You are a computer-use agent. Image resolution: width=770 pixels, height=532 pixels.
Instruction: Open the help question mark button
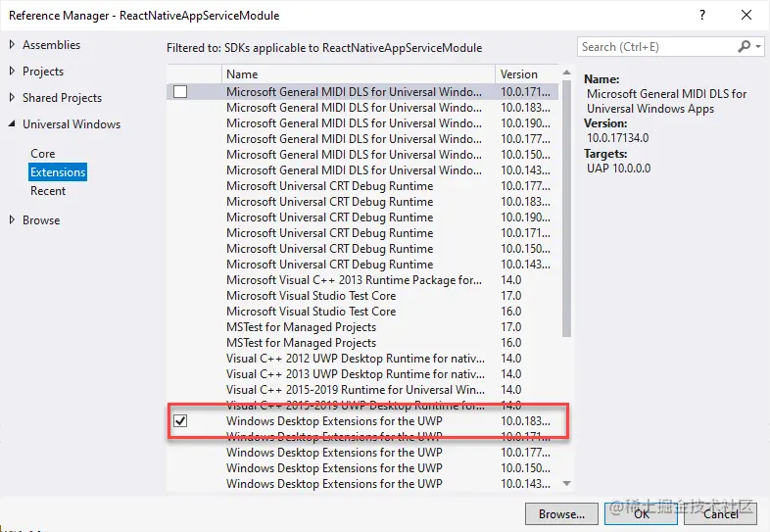pyautogui.click(x=702, y=16)
